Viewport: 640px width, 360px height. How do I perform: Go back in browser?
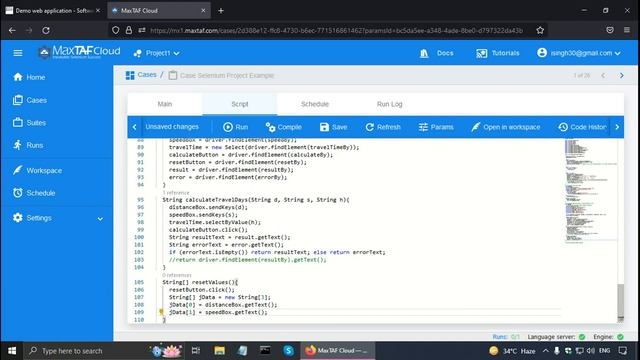(x=12, y=30)
